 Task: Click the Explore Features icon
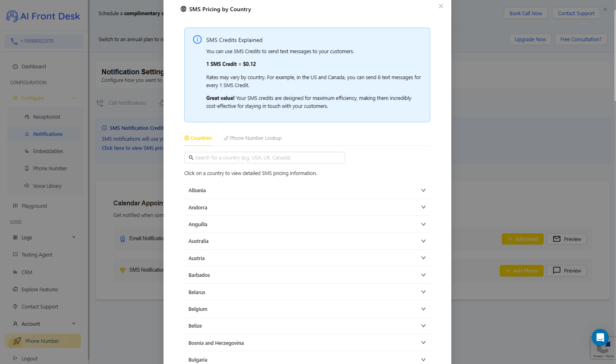click(x=15, y=289)
